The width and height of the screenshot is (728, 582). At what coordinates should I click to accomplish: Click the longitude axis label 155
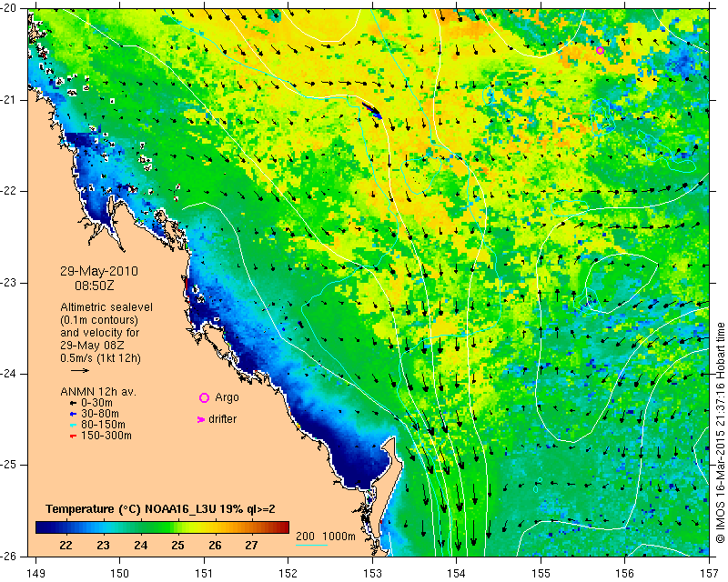tap(541, 574)
